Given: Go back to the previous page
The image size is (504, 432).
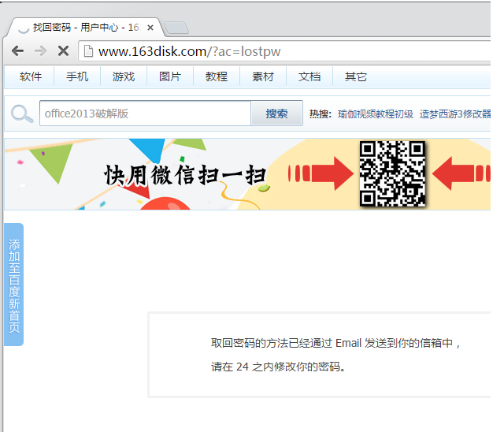Looking at the screenshot, I should click(x=17, y=50).
